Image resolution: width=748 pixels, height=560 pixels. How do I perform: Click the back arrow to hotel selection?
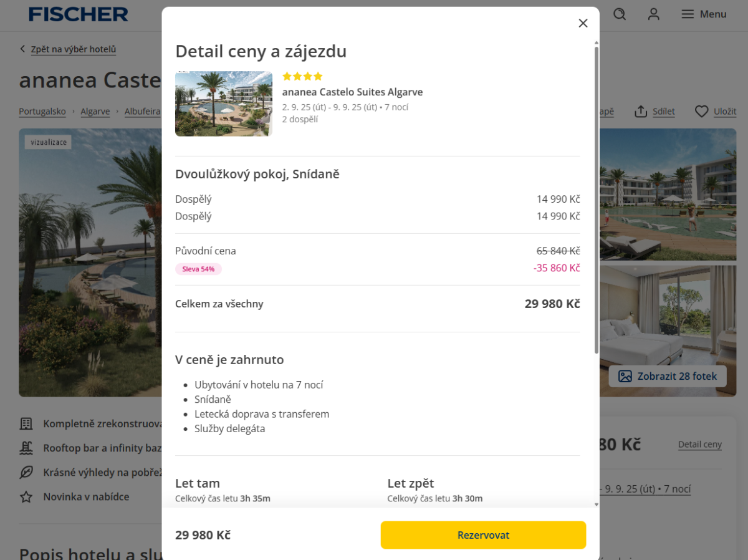click(23, 49)
